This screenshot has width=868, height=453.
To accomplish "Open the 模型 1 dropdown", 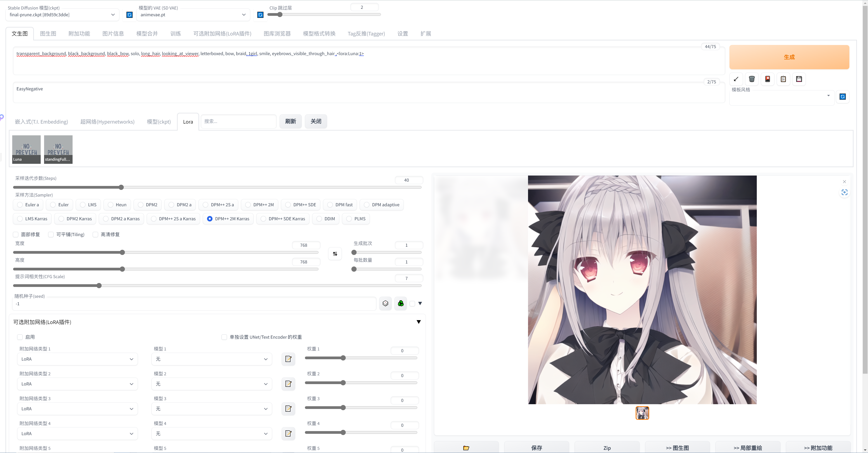I will 212,359.
